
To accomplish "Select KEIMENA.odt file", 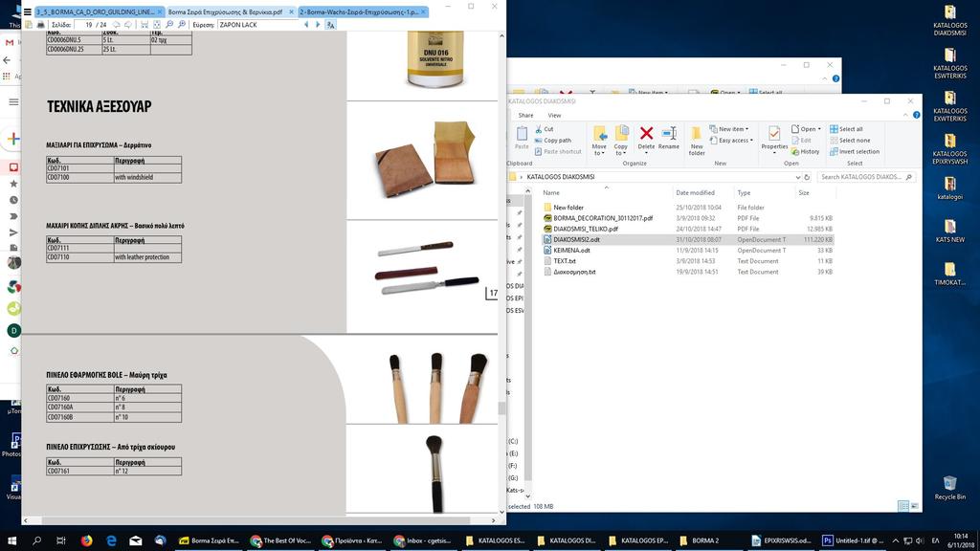I will [x=571, y=251].
